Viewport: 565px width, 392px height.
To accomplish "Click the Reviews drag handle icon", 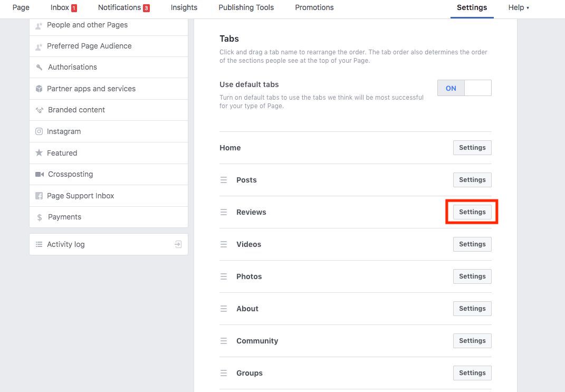I will pyautogui.click(x=224, y=212).
